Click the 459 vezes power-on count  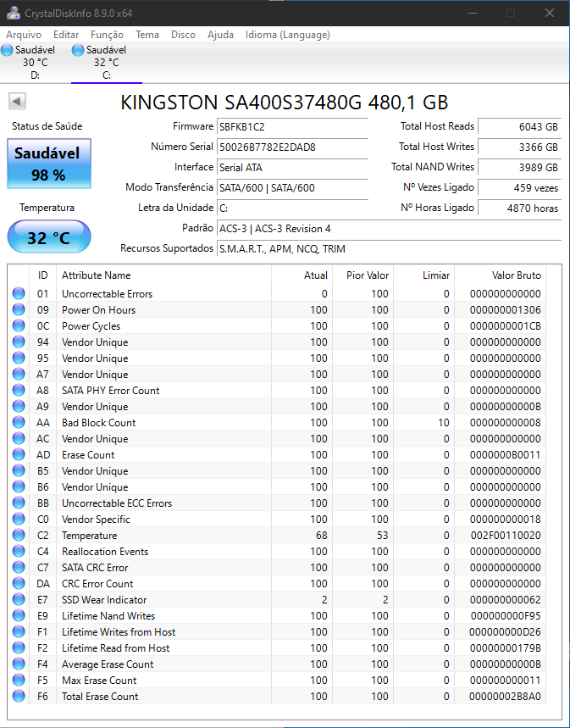(x=519, y=188)
